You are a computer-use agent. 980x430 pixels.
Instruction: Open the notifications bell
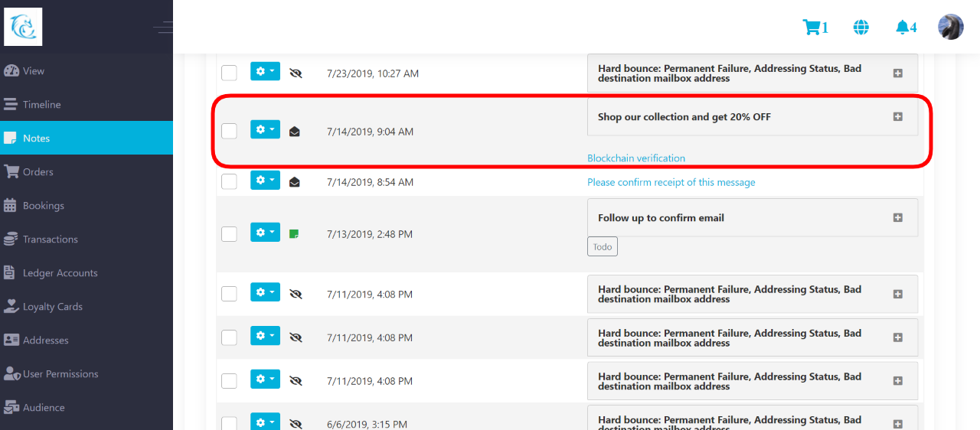tap(903, 28)
